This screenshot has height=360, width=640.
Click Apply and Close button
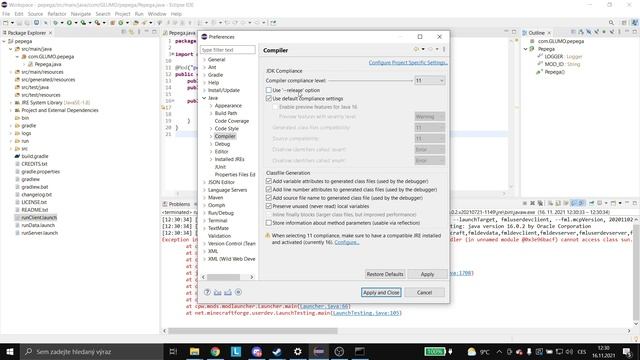coord(381,292)
